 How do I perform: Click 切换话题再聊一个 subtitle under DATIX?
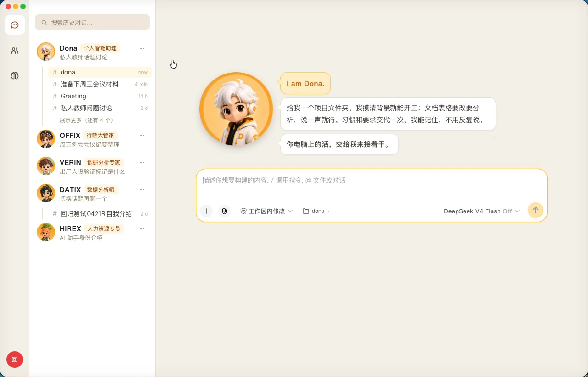pyautogui.click(x=84, y=199)
